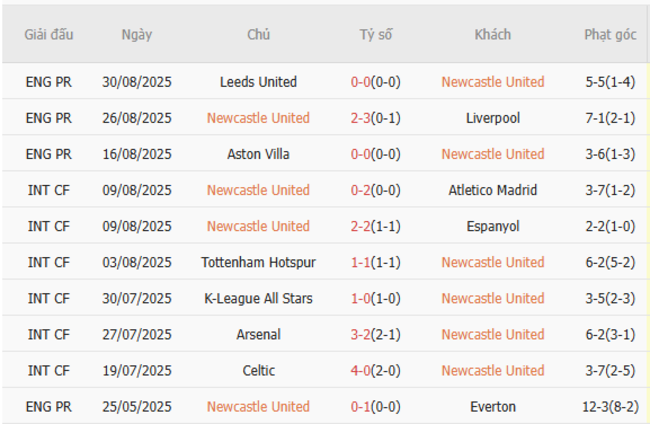Screen dimensions: 650x424
Task: Click the Espanyol team link
Action: point(493,226)
